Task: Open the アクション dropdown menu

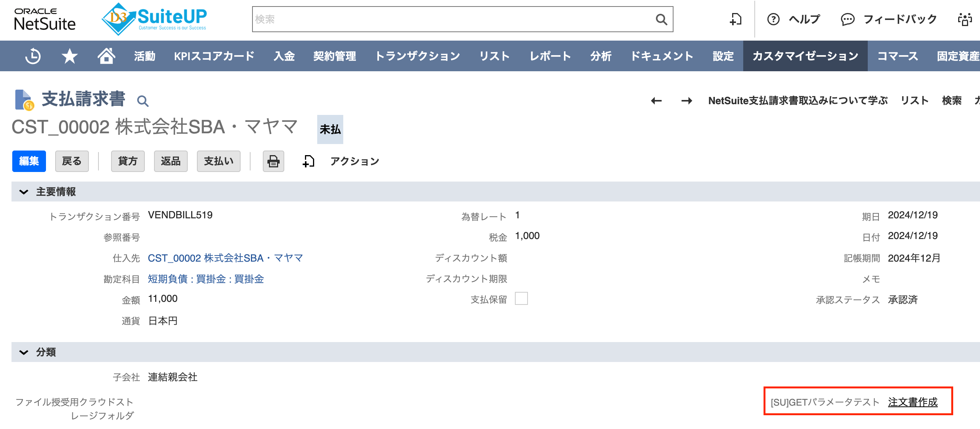Action: tap(354, 161)
